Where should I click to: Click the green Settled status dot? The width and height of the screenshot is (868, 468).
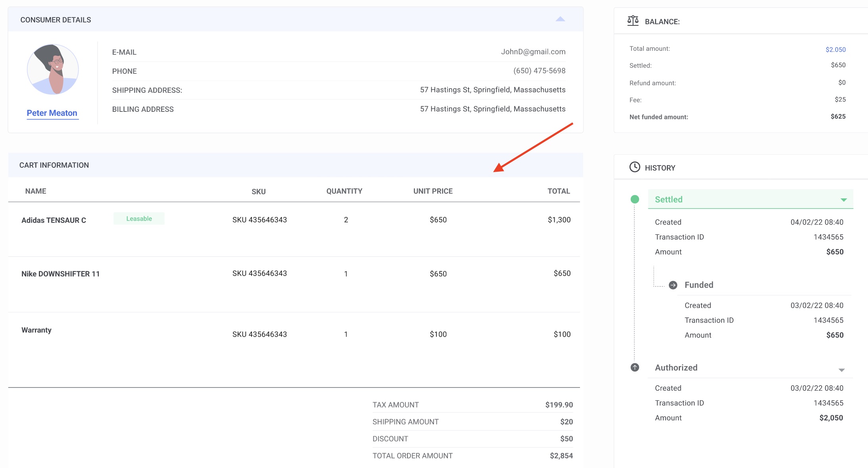(635, 199)
